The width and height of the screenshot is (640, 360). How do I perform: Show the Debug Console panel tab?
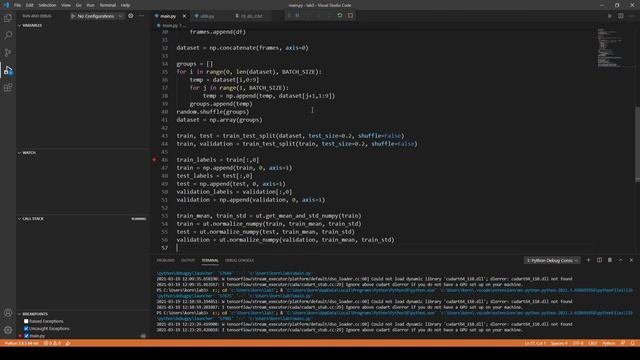click(240, 260)
